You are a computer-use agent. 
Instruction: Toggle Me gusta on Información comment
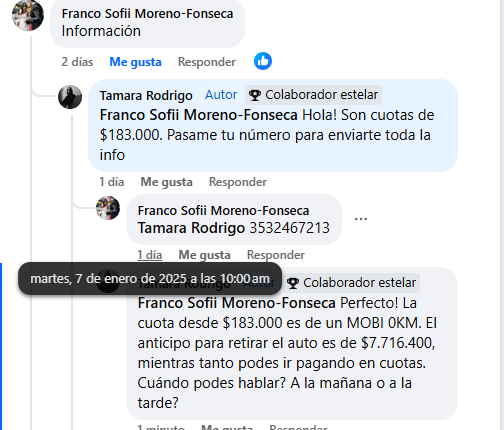[135, 62]
